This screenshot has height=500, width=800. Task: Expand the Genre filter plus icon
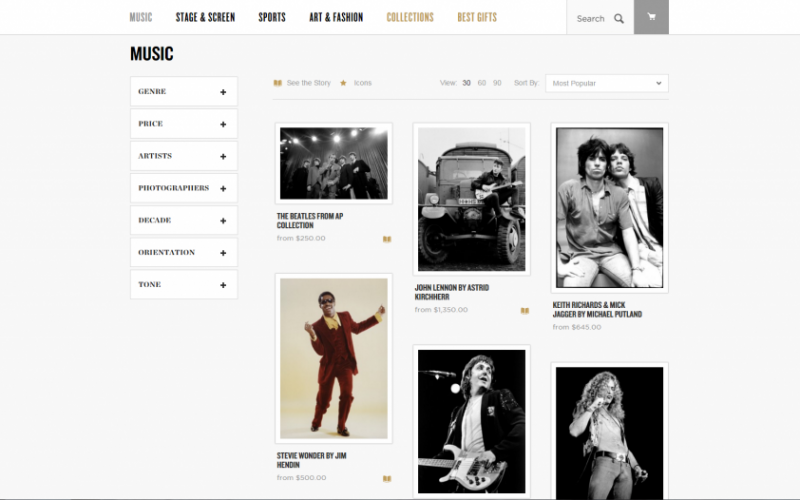coord(223,92)
